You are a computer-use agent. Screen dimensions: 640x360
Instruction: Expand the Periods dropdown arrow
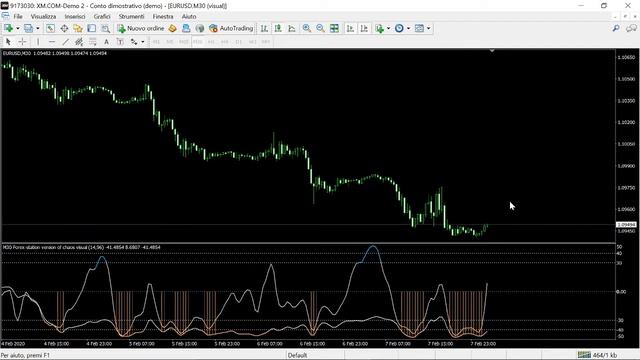[409, 28]
